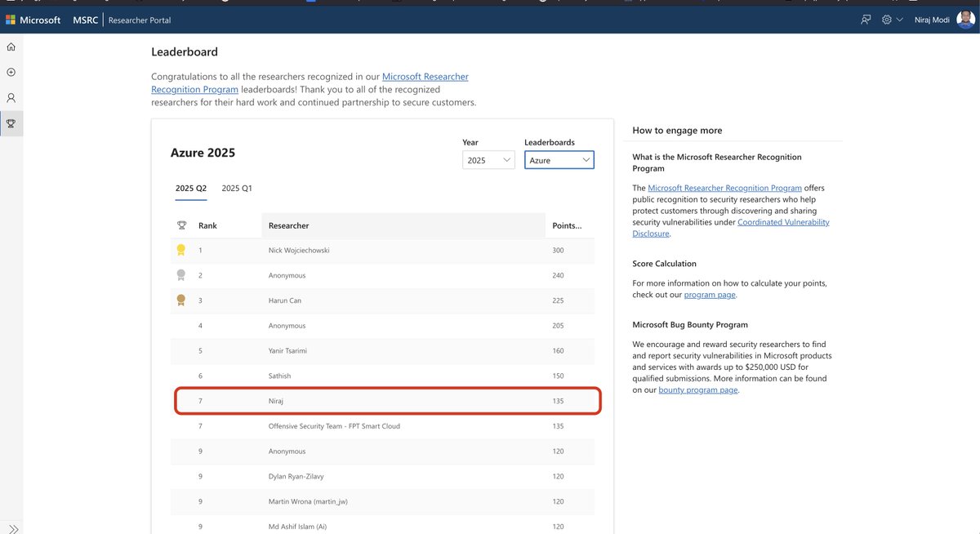
Task: Click the How to engage more heading
Action: click(677, 131)
